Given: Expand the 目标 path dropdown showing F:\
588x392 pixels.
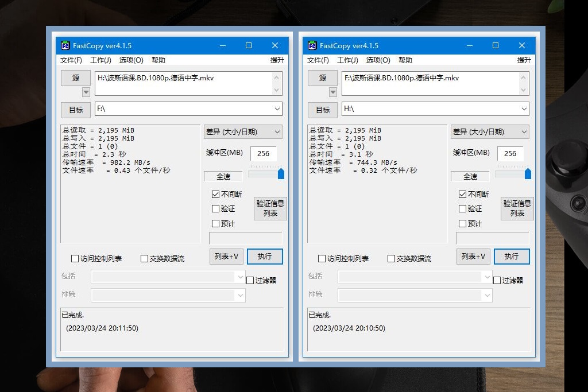Looking at the screenshot, I should click(278, 108).
